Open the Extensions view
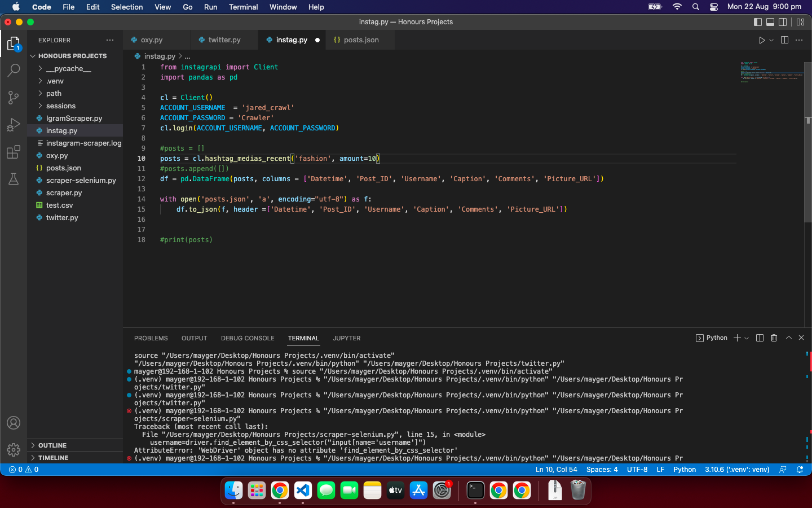The image size is (812, 508). tap(14, 152)
